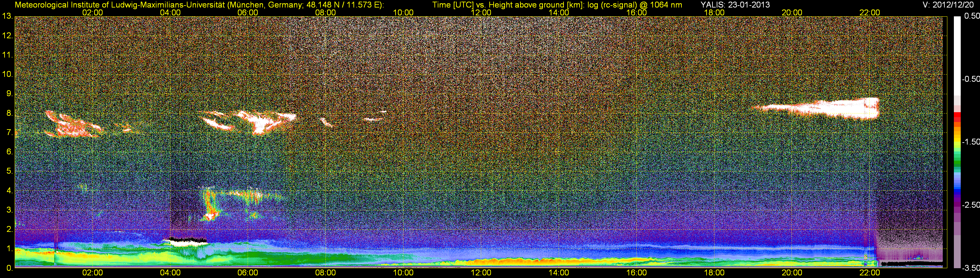Click the 4 km height axis label
This screenshot has height=278, width=980.
[x=9, y=191]
